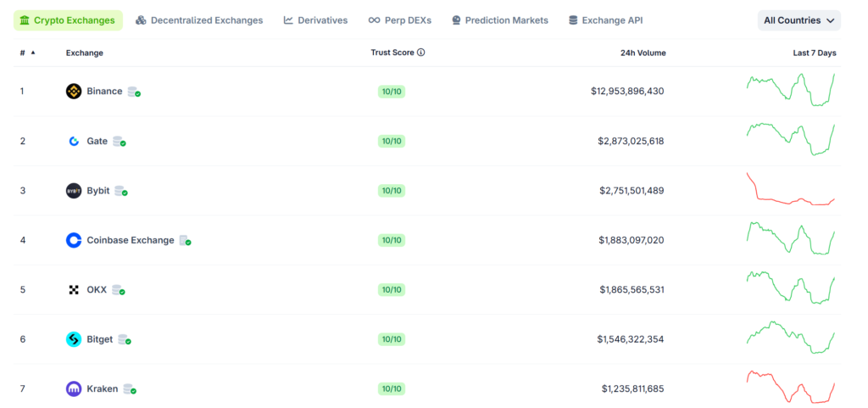Click the Gate exchange logo icon

(74, 141)
